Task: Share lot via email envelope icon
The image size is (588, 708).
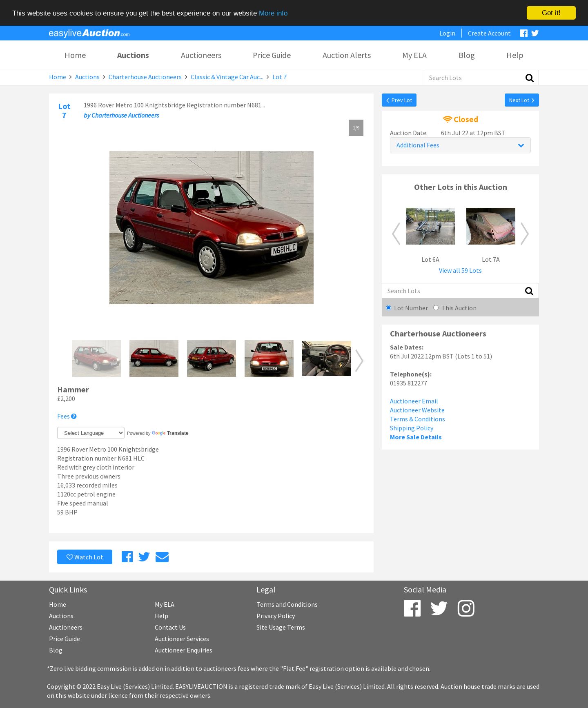Action: pyautogui.click(x=162, y=557)
